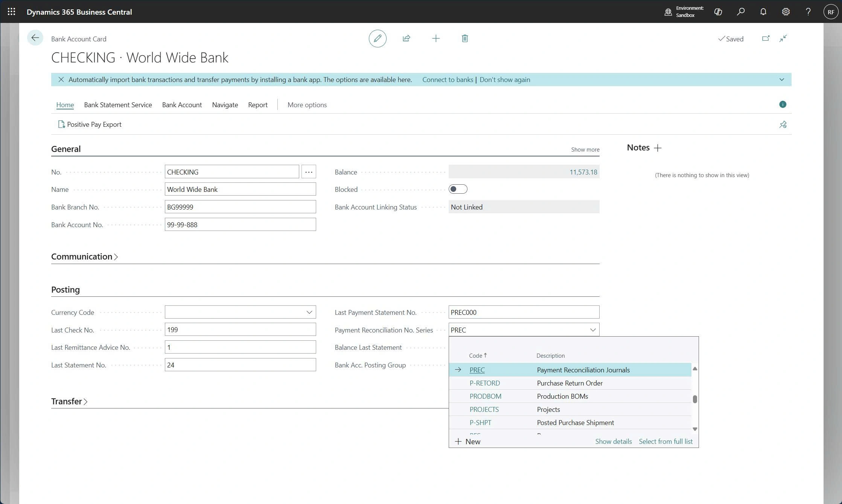Open the search magnifier icon
This screenshot has width=842, height=504.
(740, 12)
